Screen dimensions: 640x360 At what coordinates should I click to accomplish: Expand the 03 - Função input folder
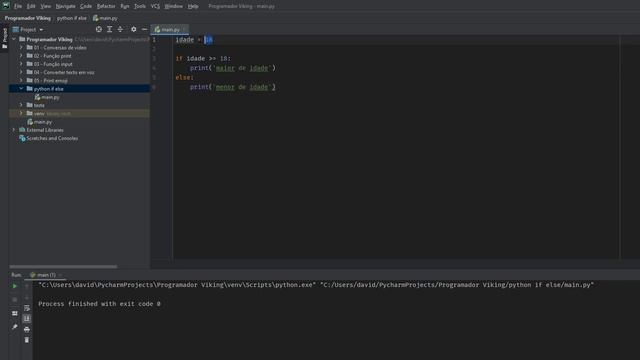(x=21, y=64)
